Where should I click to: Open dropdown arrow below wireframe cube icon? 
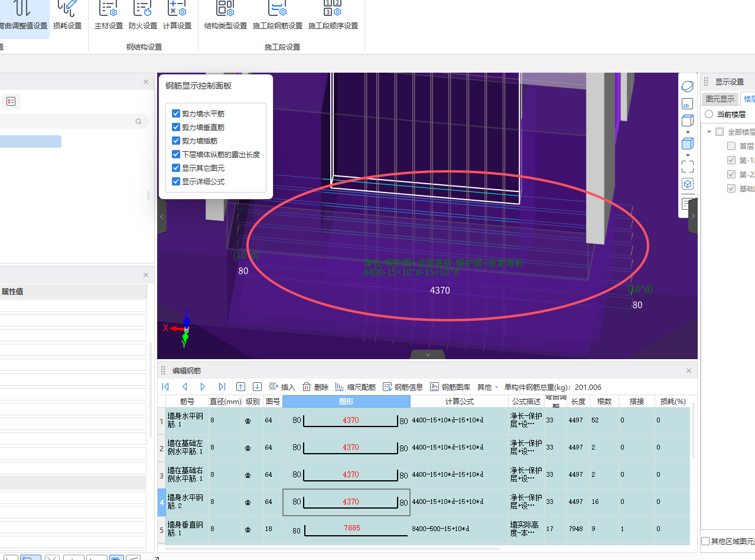(x=687, y=132)
